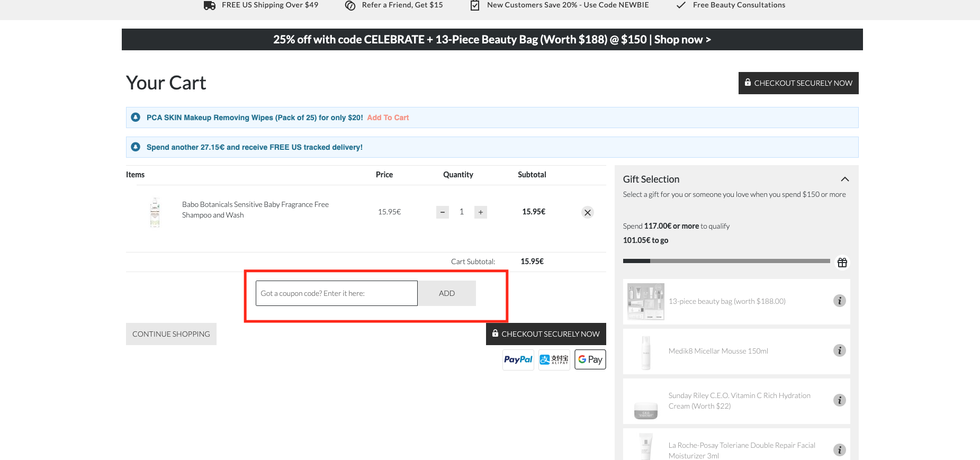Screen dimensions: 980x460
Task: Pay with PayPal
Action: (518, 359)
